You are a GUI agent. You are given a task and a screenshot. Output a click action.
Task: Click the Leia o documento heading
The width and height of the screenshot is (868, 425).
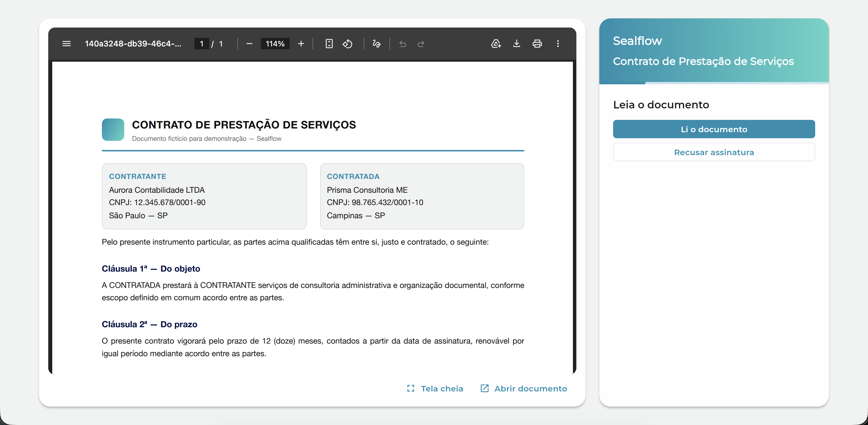point(661,105)
